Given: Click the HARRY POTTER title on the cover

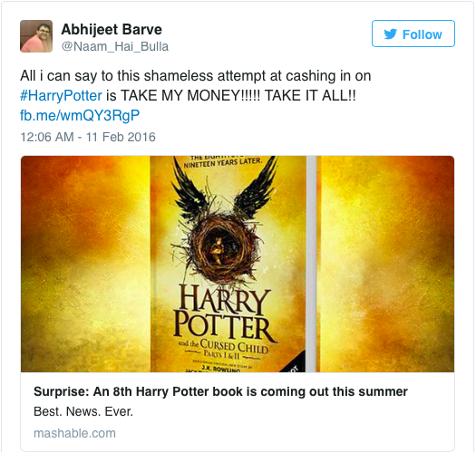Looking at the screenshot, I should pos(224,313).
